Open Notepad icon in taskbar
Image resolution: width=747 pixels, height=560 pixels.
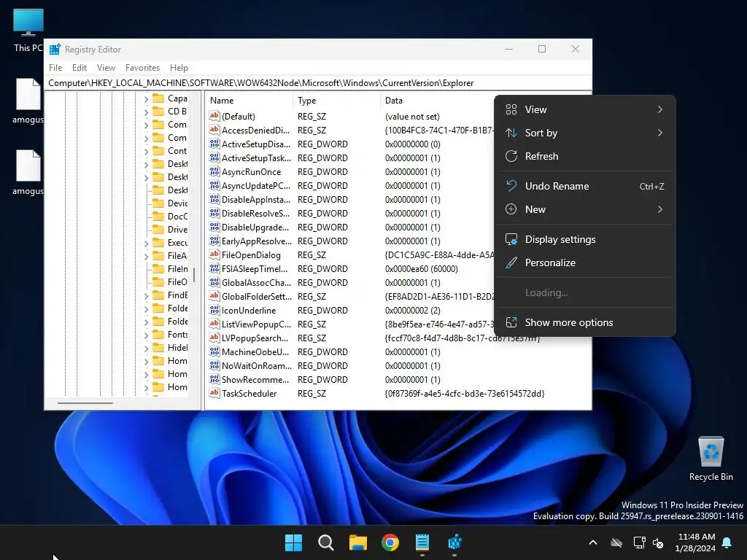[x=422, y=542]
